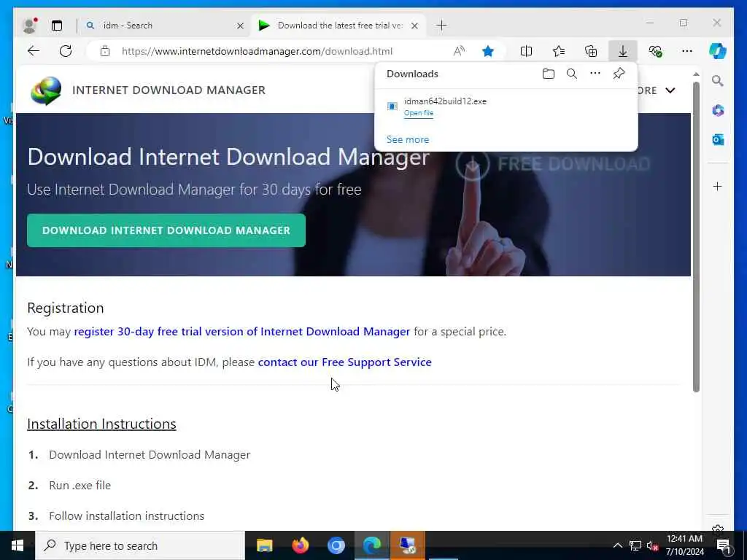Open notification center icon
Viewport: 747px width, 560px height.
[724, 545]
